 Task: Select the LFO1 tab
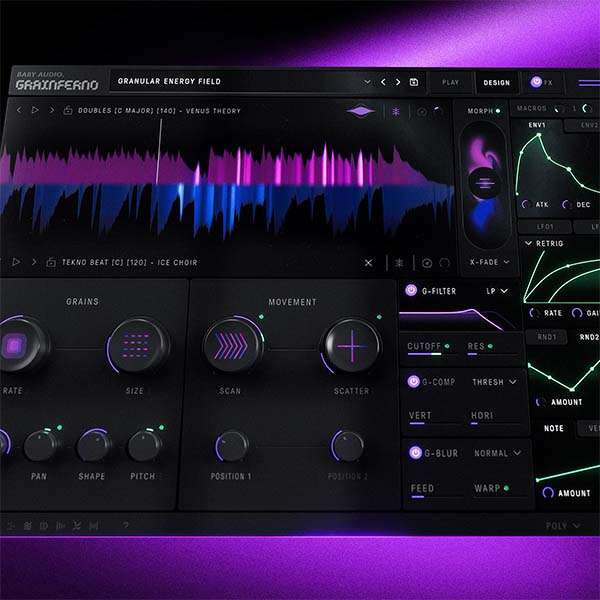545,227
